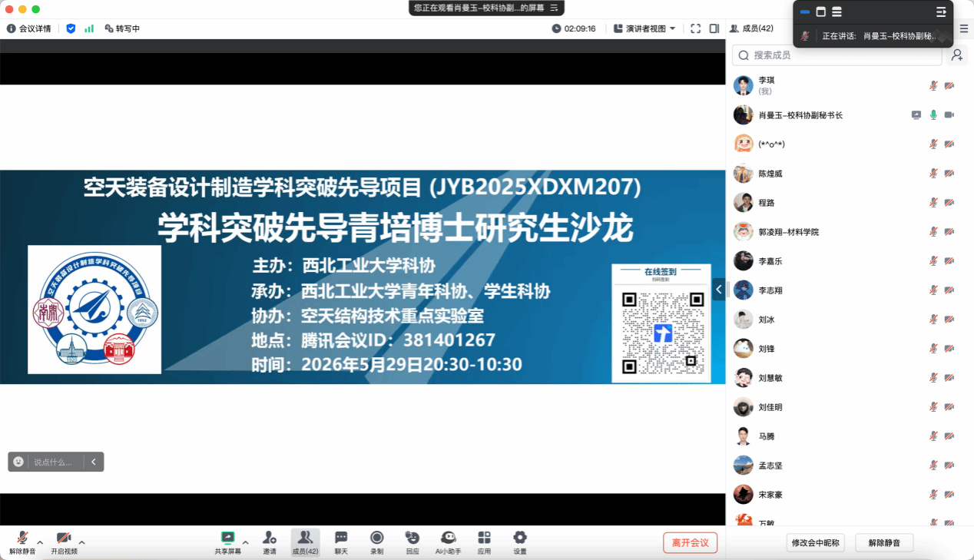Screen dimensions: 974x560
Task: Toggle the side panel layout icon
Action: point(714,28)
